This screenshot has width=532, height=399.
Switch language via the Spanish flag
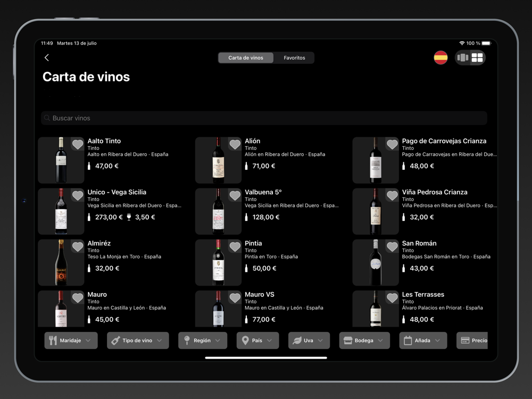coord(440,57)
